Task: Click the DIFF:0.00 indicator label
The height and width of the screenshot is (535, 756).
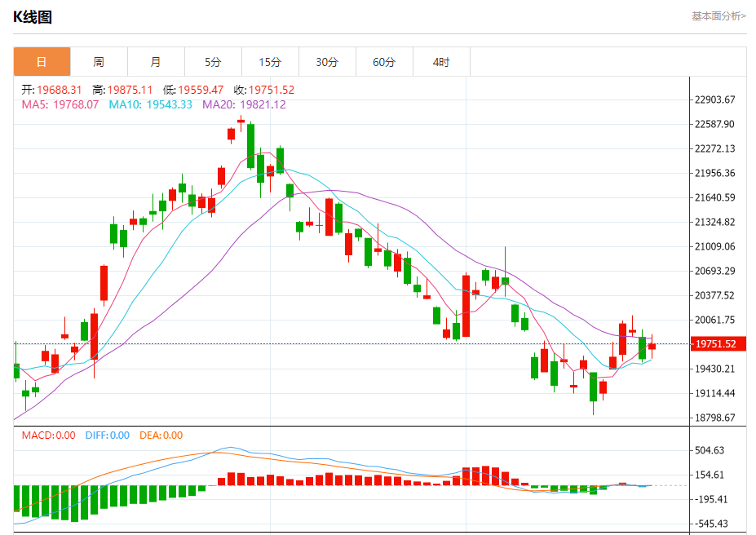Action: (108, 436)
